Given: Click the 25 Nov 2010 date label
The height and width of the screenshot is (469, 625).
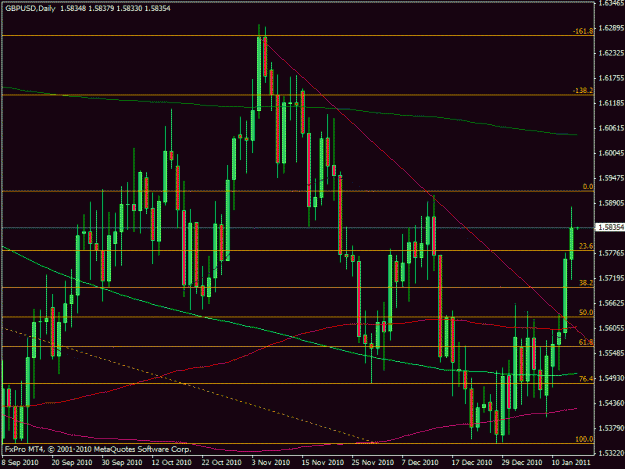Looking at the screenshot, I should [x=373, y=462].
